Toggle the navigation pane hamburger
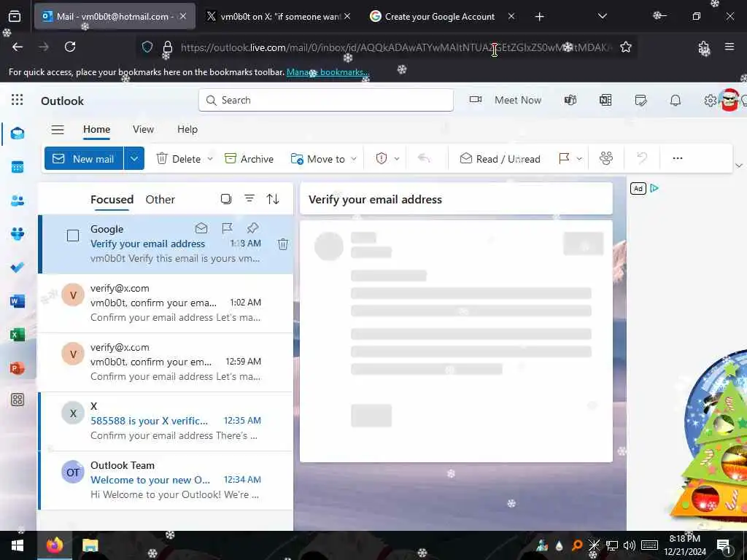Screen dimensions: 747x560 click(x=58, y=130)
